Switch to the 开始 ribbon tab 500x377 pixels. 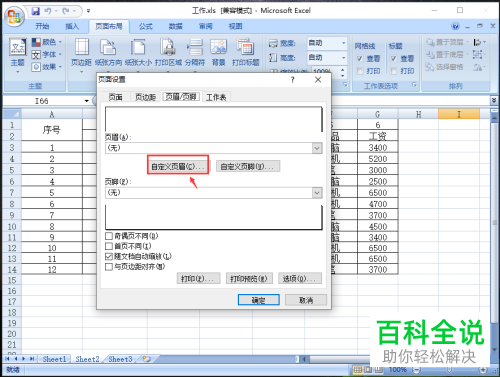[x=42, y=26]
